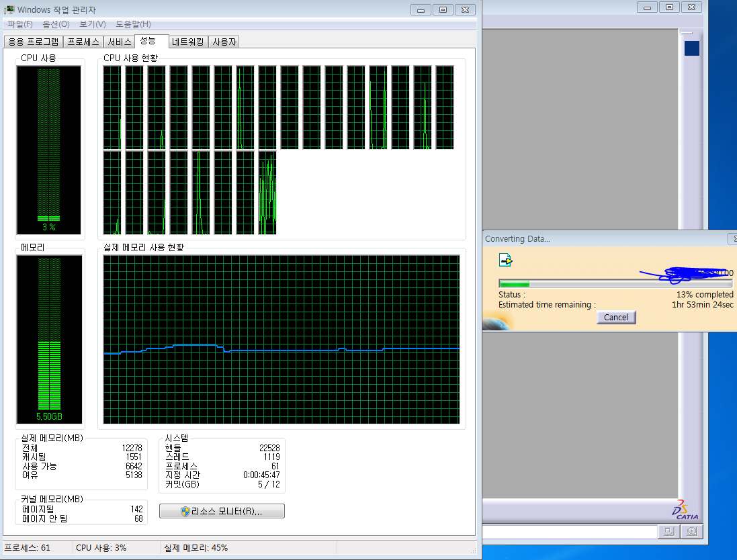This screenshot has height=560, width=737.
Task: Click the Task Manager title bar icon
Action: [x=9, y=9]
